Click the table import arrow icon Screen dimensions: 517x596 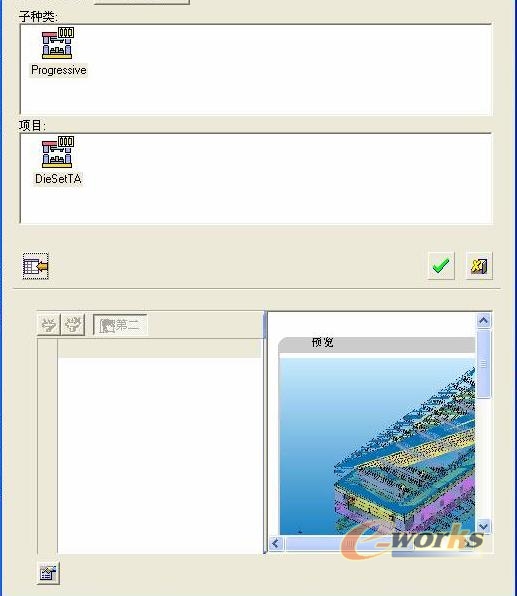[36, 266]
